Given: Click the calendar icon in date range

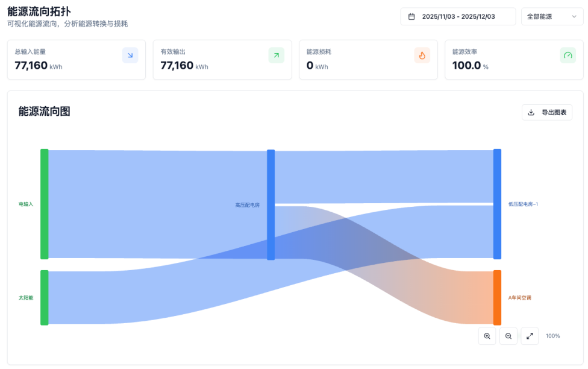Looking at the screenshot, I should pos(411,17).
